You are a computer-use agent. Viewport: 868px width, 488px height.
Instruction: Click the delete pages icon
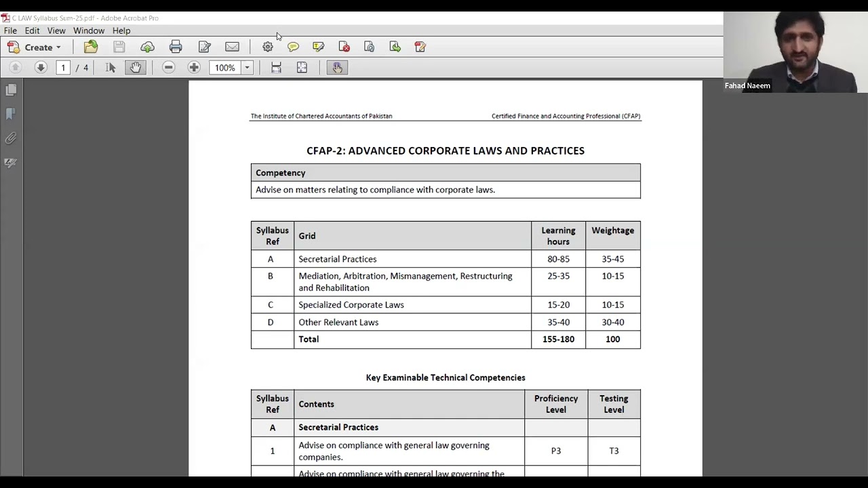tap(344, 47)
